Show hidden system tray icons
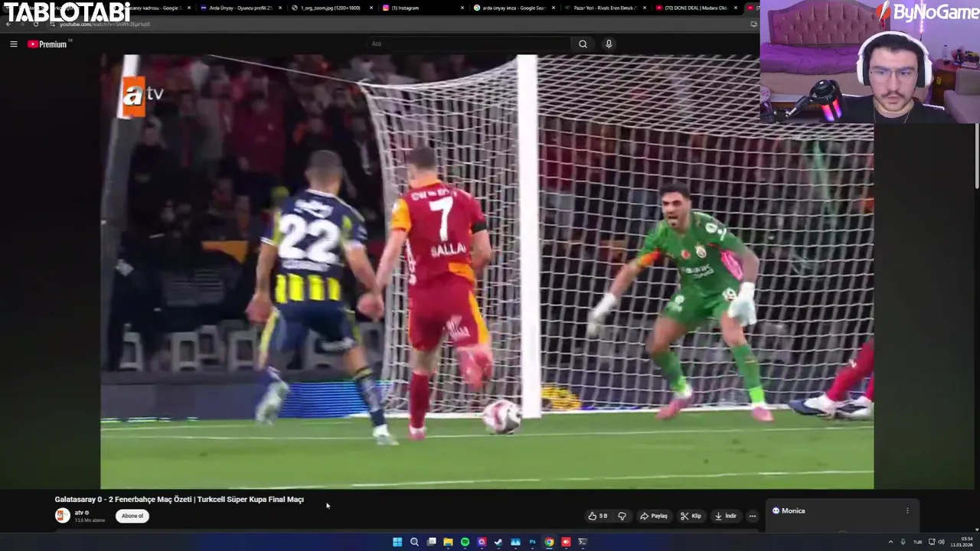 click(x=890, y=542)
